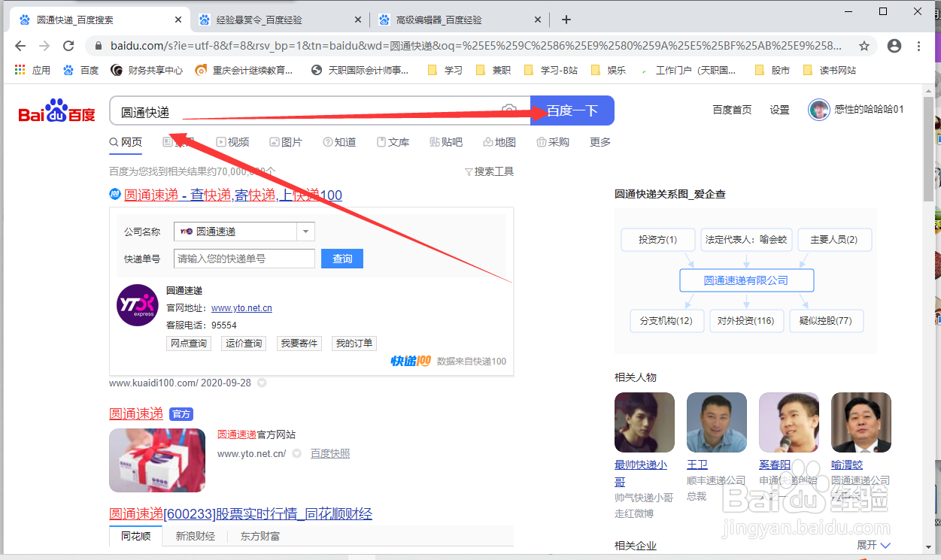Viewport: 941px width, 560px height.
Task: Select the 图片 search tab
Action: pyautogui.click(x=286, y=142)
